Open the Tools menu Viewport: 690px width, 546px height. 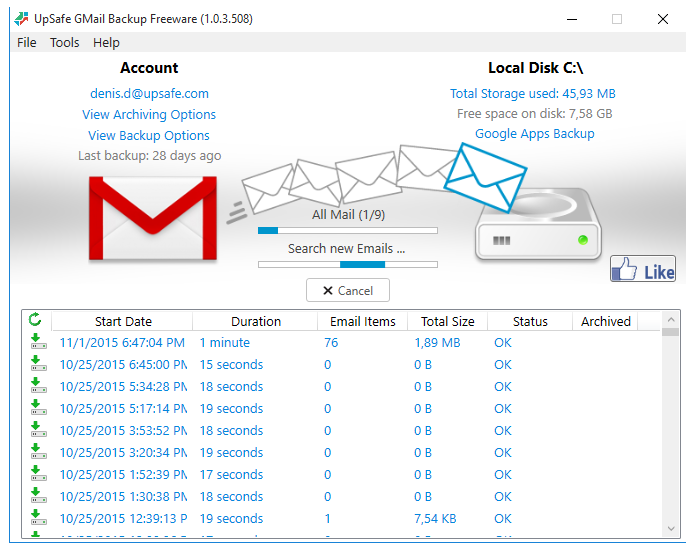click(65, 43)
